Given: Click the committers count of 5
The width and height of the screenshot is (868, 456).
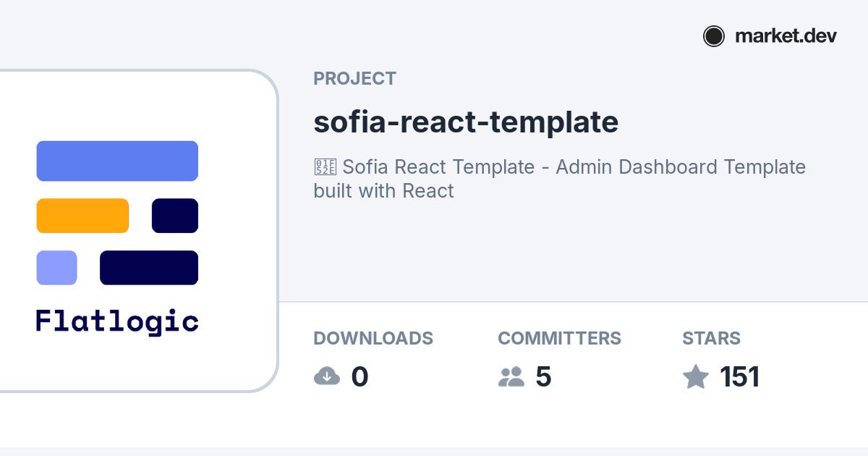Looking at the screenshot, I should pos(543,377).
